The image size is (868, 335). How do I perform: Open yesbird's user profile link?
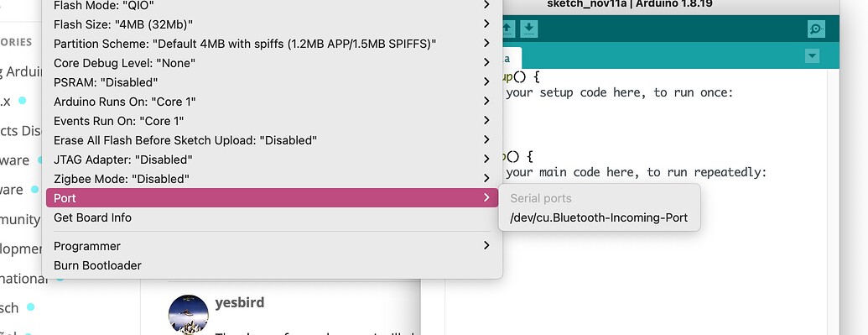pos(239,303)
